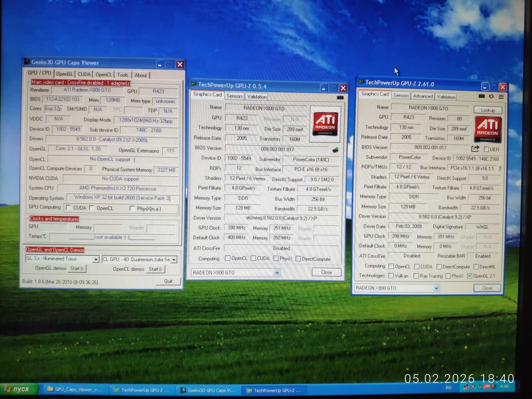Click the RU language indicator on the taskbar
The width and height of the screenshot is (532, 399).
[449, 388]
